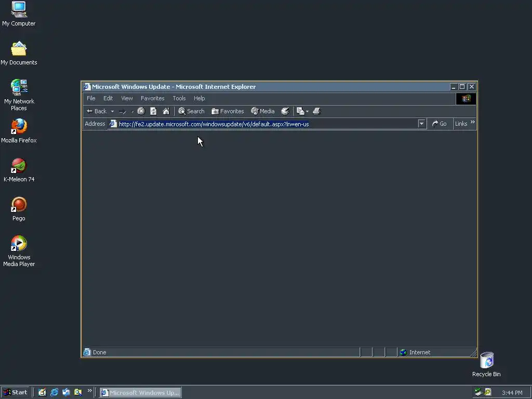Show browsing History via toolbar icon
The image size is (532, 399).
[285, 111]
